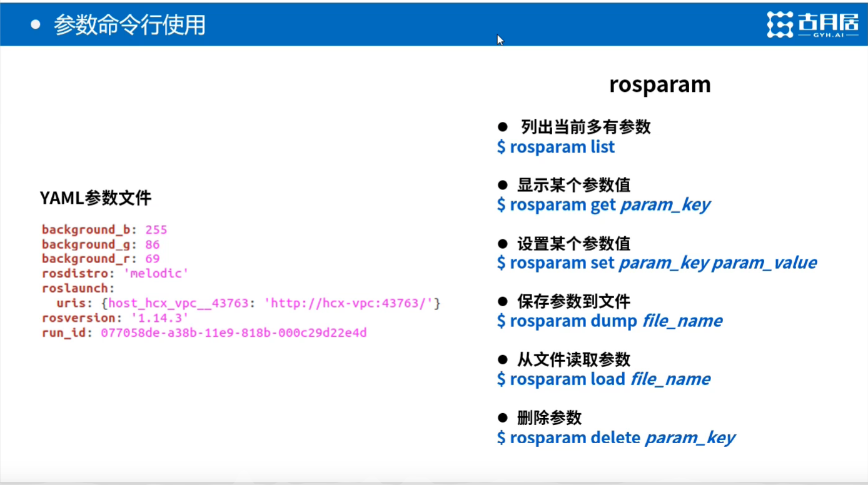Select the $ rosparam get param_key command
The image size is (868, 485).
(603, 205)
